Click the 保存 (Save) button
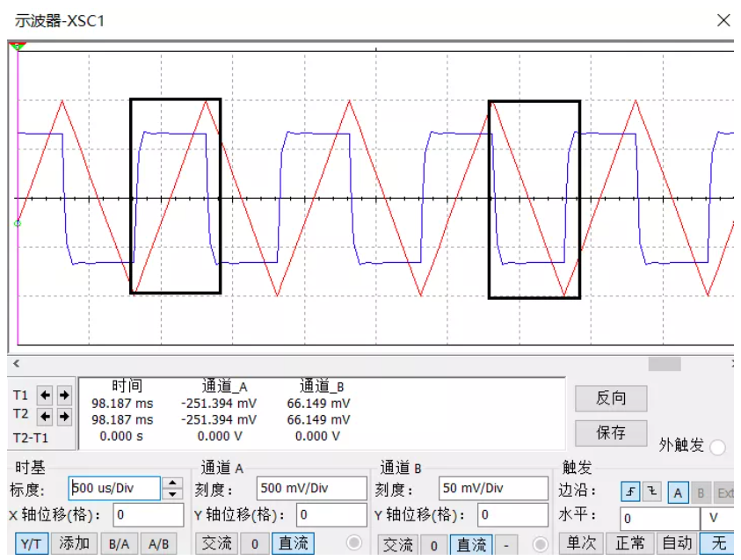 (611, 433)
